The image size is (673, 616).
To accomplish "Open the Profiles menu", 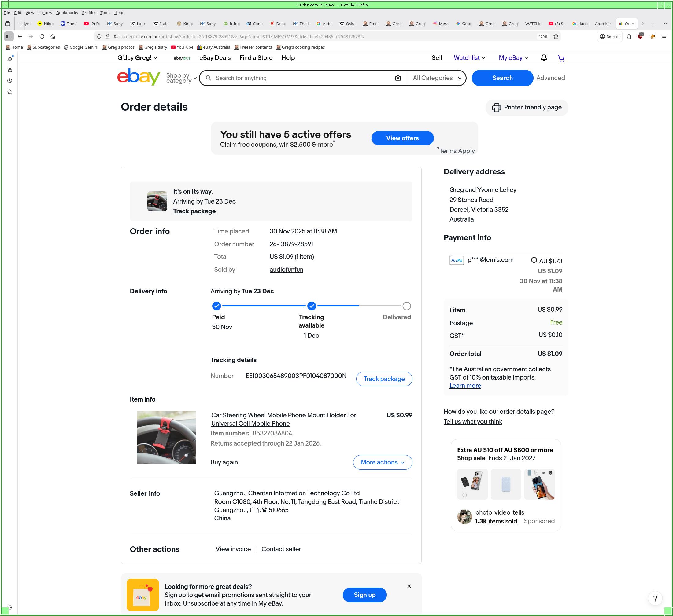I will tap(89, 13).
